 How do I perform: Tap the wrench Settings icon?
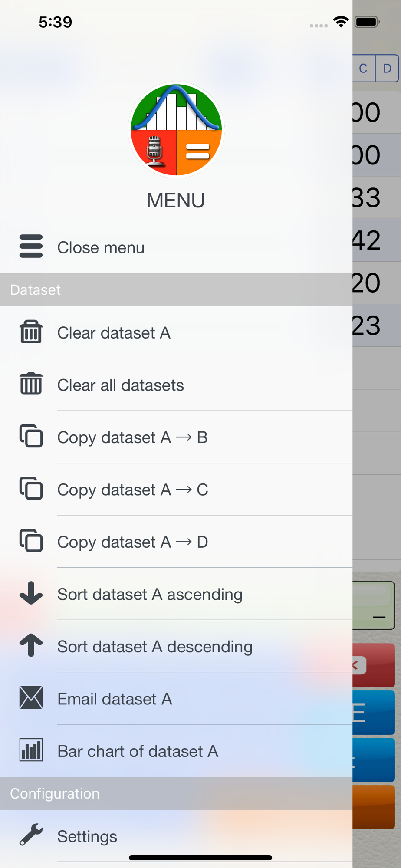31,835
